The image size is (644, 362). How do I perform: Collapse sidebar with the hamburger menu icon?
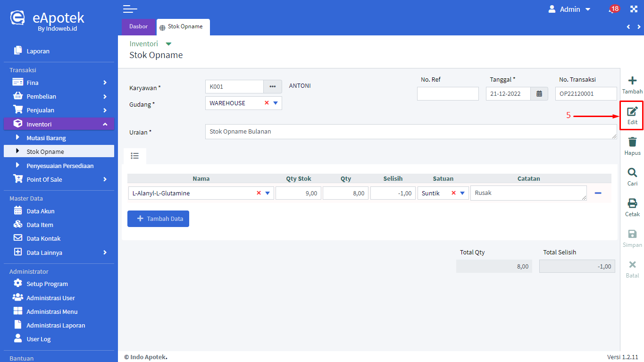[130, 9]
